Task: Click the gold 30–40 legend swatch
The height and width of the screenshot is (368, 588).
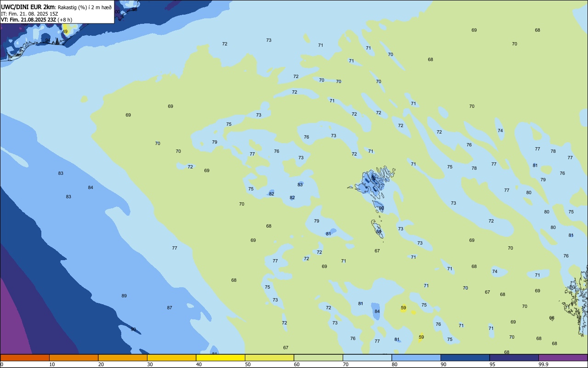Action: 171,357
